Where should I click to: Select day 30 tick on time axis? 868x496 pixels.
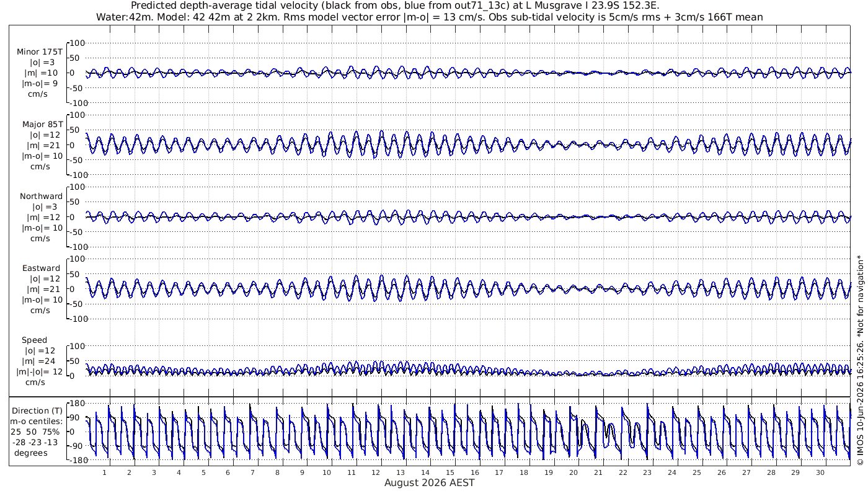pos(820,472)
